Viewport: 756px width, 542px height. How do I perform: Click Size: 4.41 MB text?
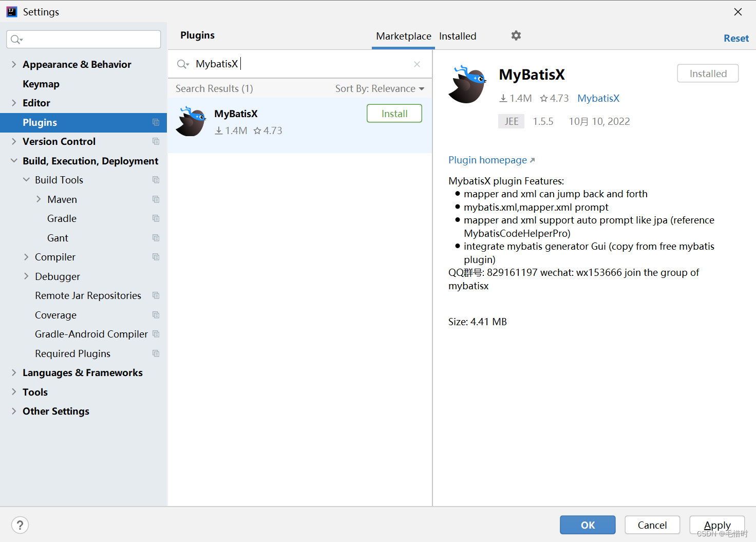[x=477, y=322]
